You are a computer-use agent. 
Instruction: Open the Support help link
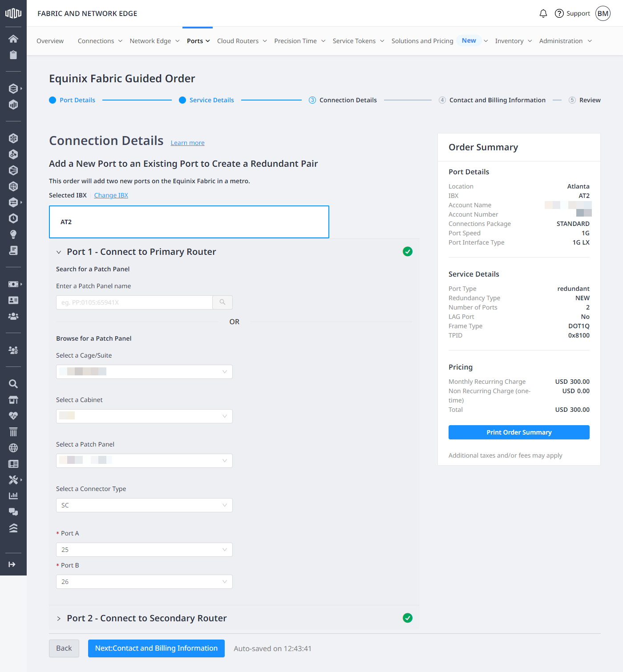pos(572,13)
